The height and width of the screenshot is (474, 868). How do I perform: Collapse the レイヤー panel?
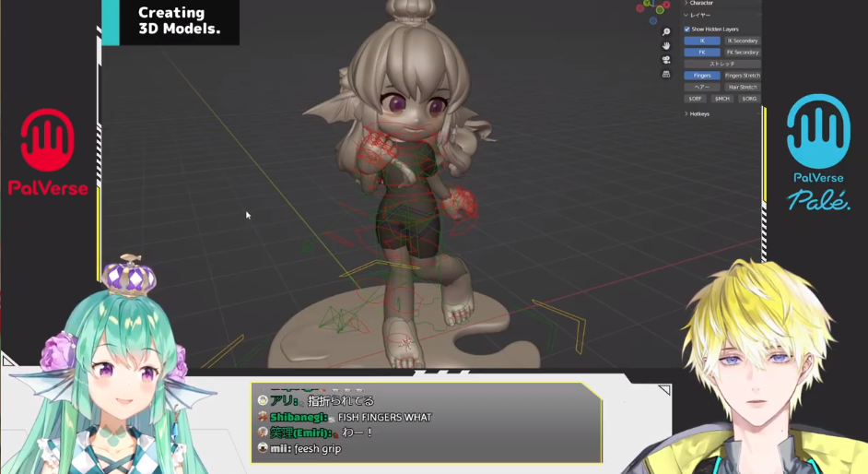[x=698, y=15]
